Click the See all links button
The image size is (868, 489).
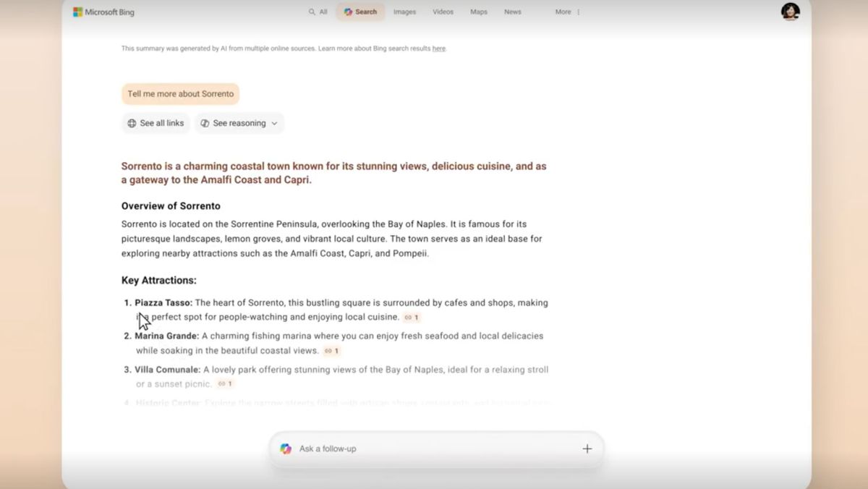[x=156, y=124]
